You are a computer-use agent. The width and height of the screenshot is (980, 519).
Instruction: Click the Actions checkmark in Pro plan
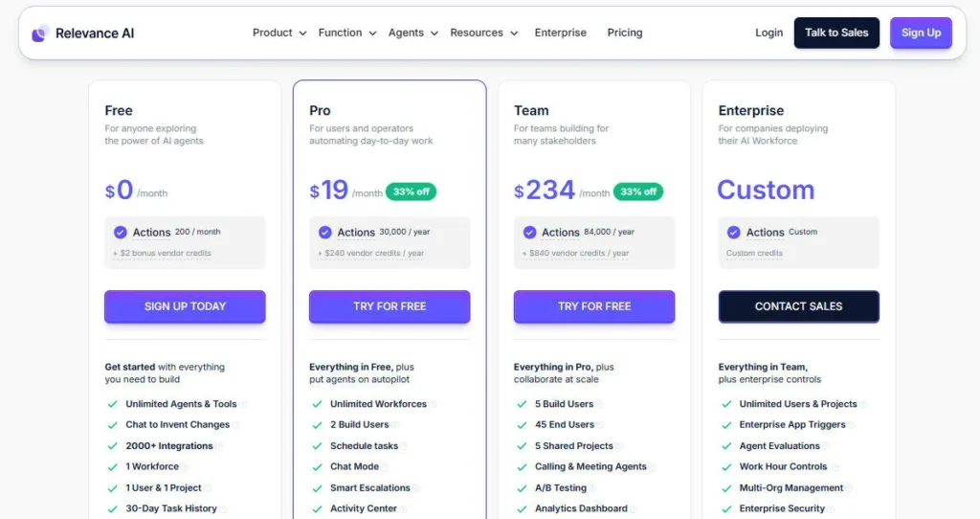click(325, 232)
